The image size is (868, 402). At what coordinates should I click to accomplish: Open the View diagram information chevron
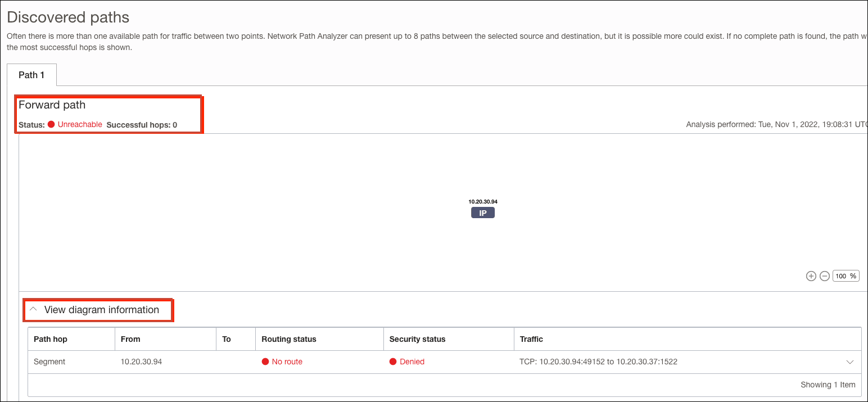click(33, 308)
